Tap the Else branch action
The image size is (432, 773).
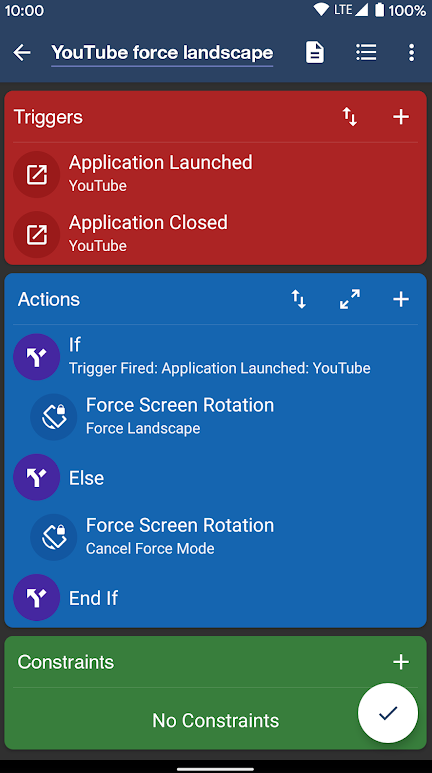coord(216,477)
